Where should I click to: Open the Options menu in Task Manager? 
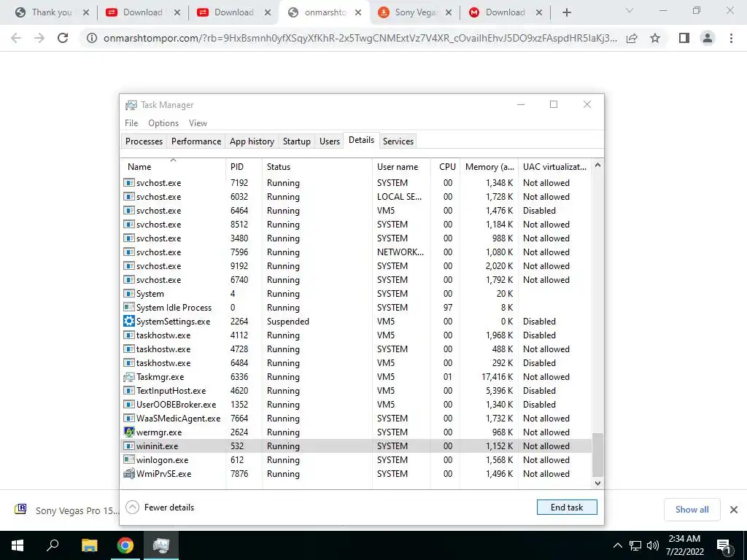(x=163, y=122)
